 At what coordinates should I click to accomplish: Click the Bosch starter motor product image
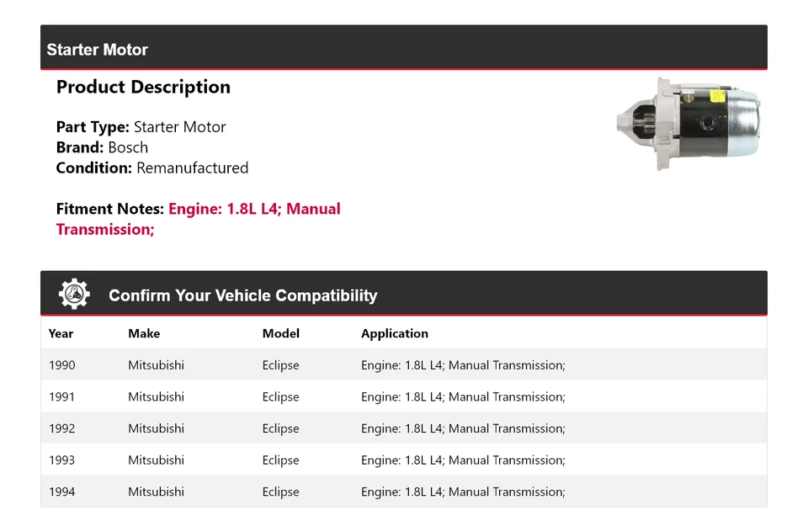689,123
